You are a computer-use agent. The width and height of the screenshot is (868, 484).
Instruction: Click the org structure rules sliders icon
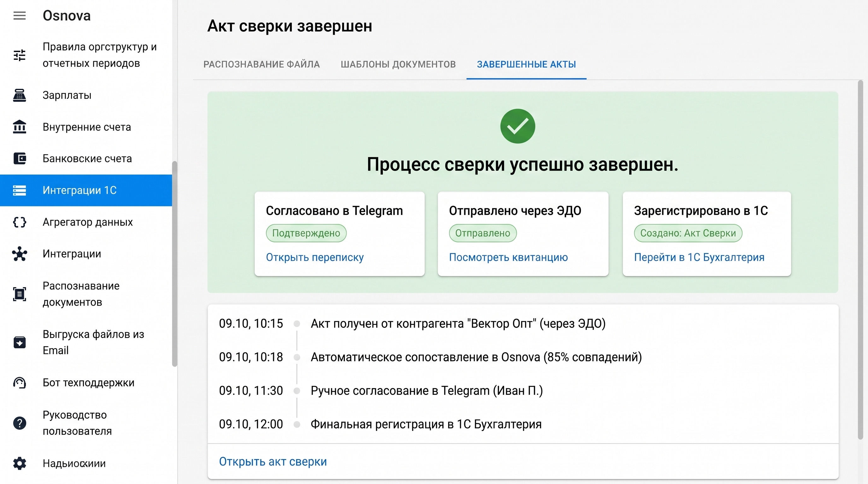(20, 55)
